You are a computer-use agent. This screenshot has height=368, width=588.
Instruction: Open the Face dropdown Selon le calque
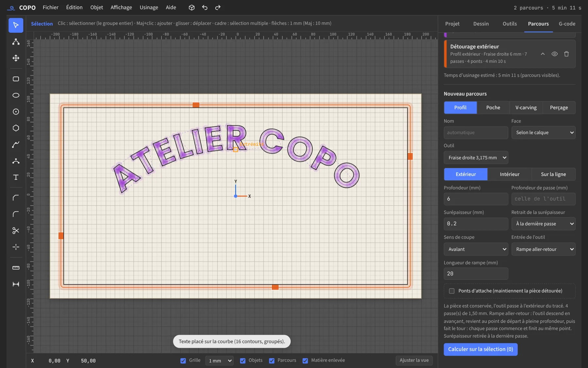[543, 132]
